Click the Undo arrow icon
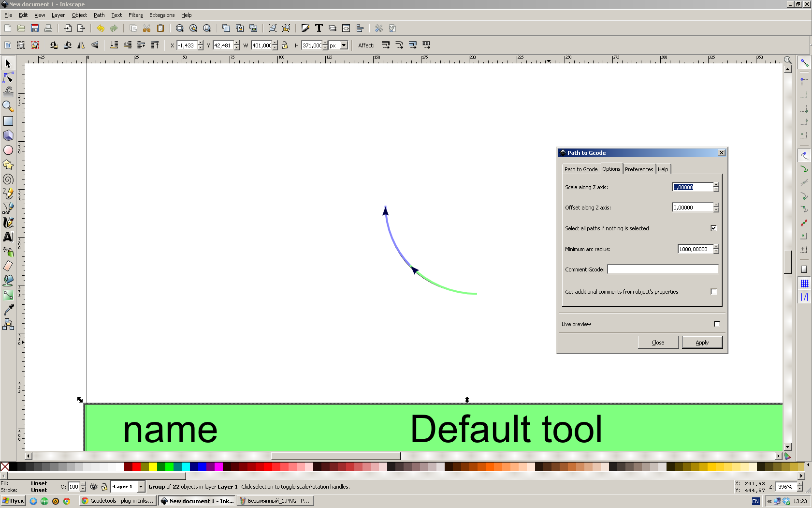The image size is (812, 508). [101, 28]
